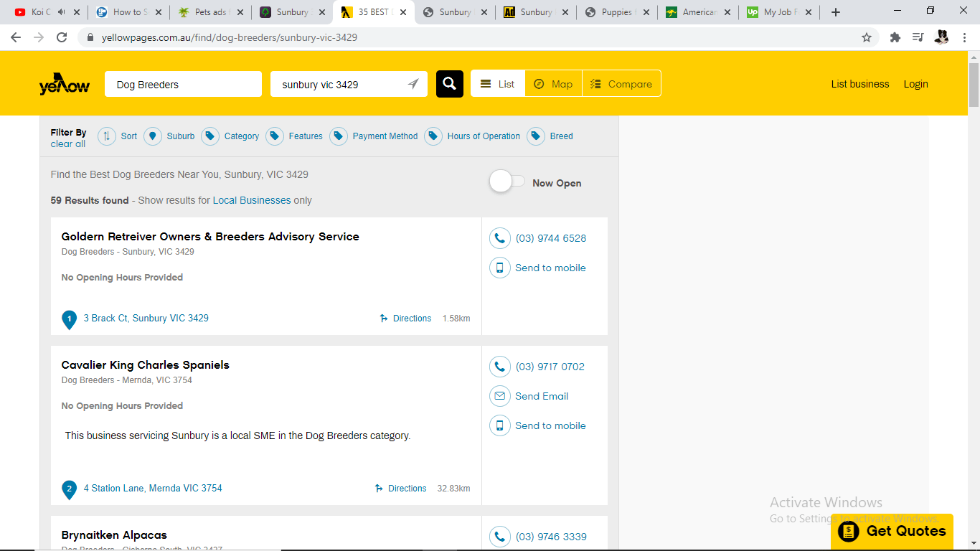Click Send to mobile link for Goldern Retreiver
Image resolution: width=980 pixels, height=551 pixels.
pyautogui.click(x=550, y=268)
